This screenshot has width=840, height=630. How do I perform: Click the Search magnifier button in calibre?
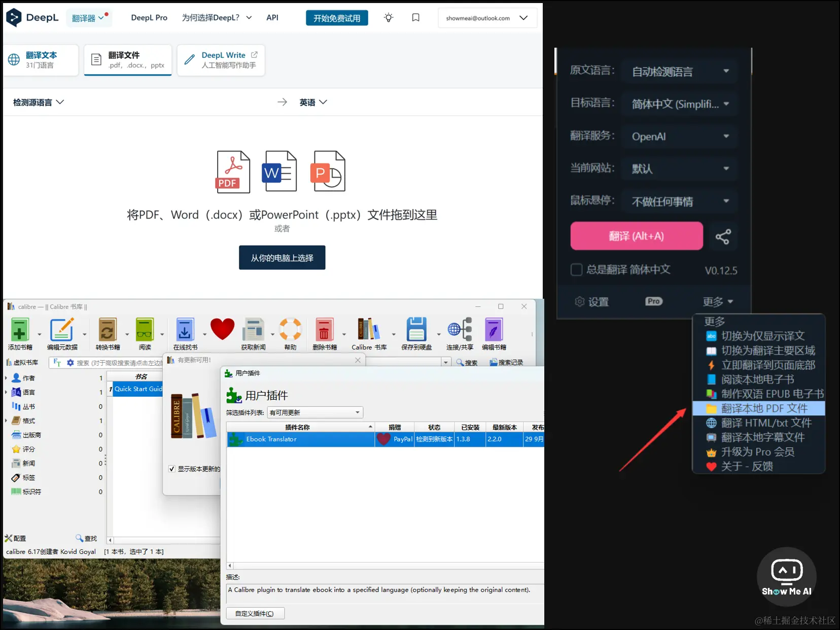pyautogui.click(x=467, y=363)
